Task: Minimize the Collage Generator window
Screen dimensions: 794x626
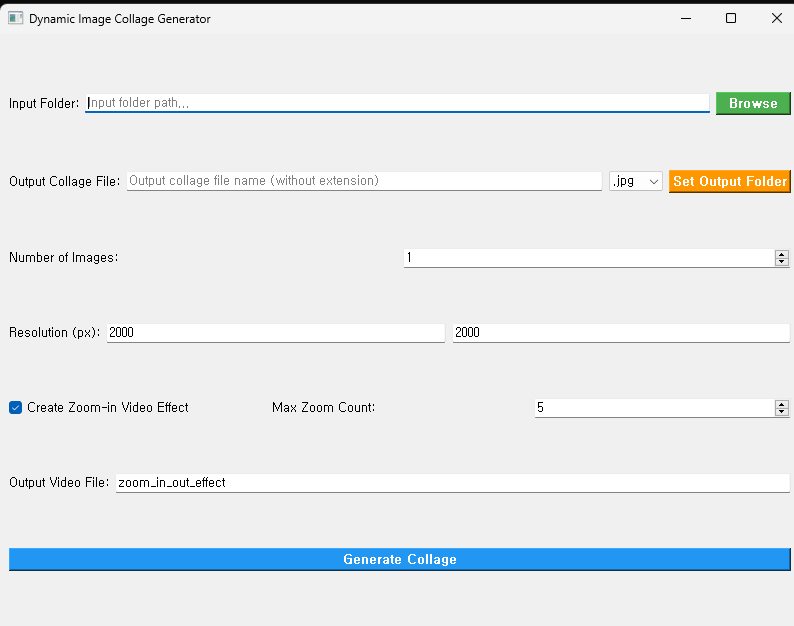Action: [685, 18]
